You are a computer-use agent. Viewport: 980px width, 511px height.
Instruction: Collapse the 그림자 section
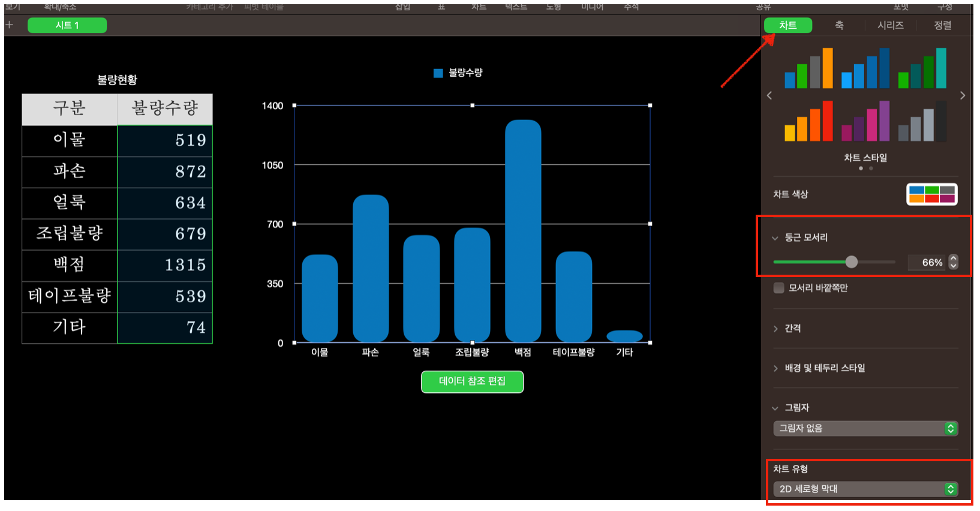coord(775,408)
